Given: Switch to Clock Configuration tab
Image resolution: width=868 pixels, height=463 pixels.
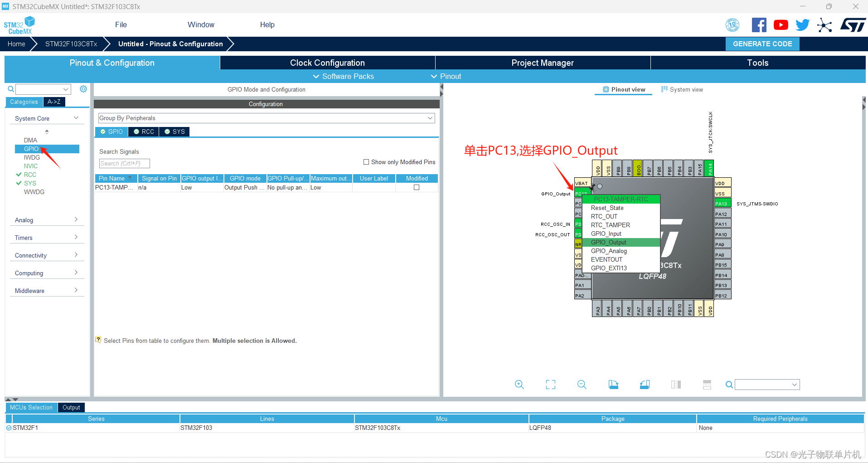Looking at the screenshot, I should [x=327, y=63].
